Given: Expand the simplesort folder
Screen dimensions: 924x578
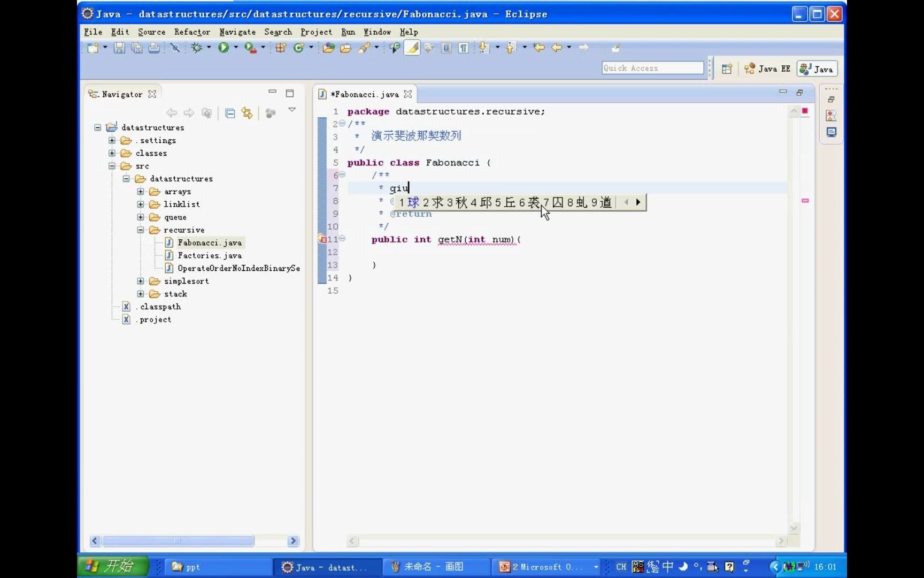Looking at the screenshot, I should pos(141,281).
